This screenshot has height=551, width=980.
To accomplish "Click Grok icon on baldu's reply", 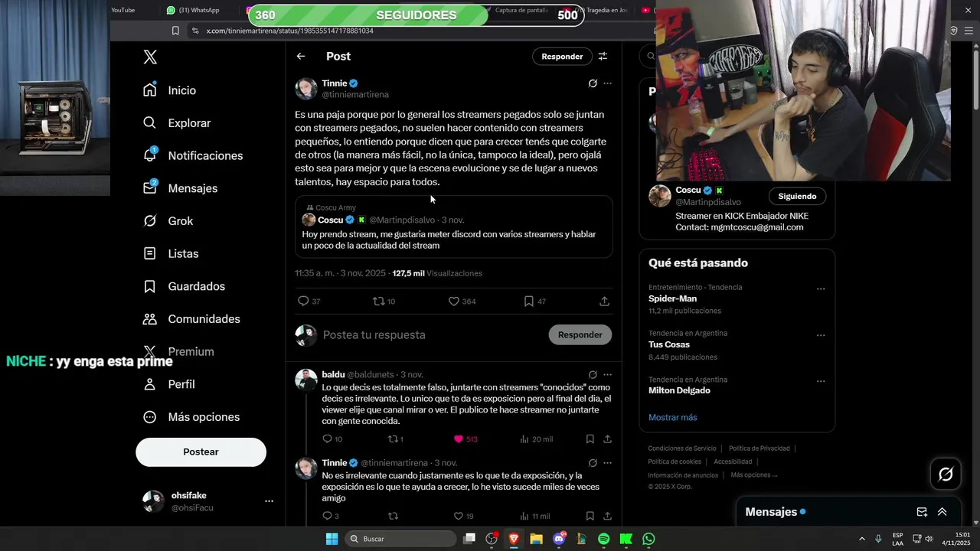I will pos(593,375).
